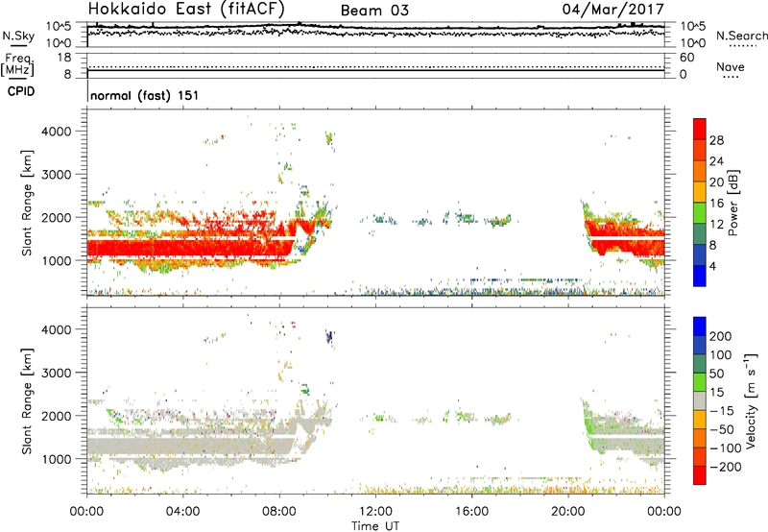Click the 'Freq. [MHz]' axis label
768x532 pixels.
click(x=19, y=64)
